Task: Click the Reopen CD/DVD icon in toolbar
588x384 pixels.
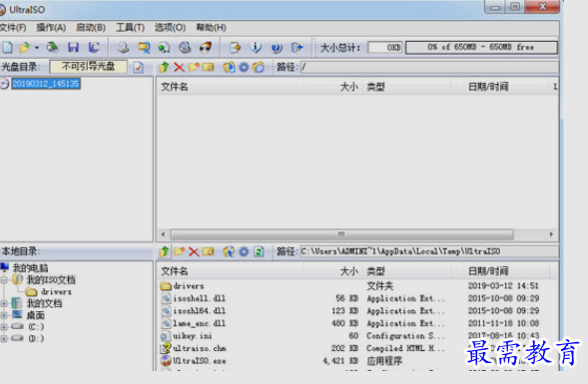Action: 52,47
